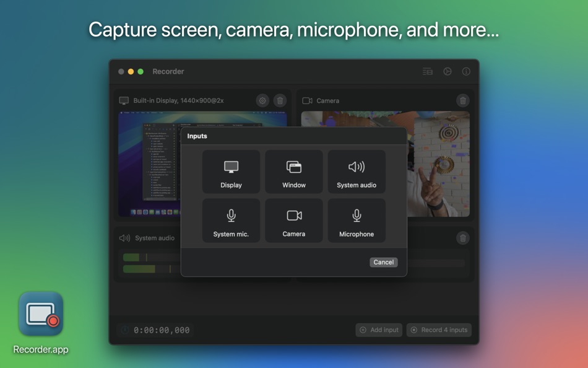The image size is (588, 368).
Task: Cancel the Inputs dialog
Action: [x=383, y=262]
